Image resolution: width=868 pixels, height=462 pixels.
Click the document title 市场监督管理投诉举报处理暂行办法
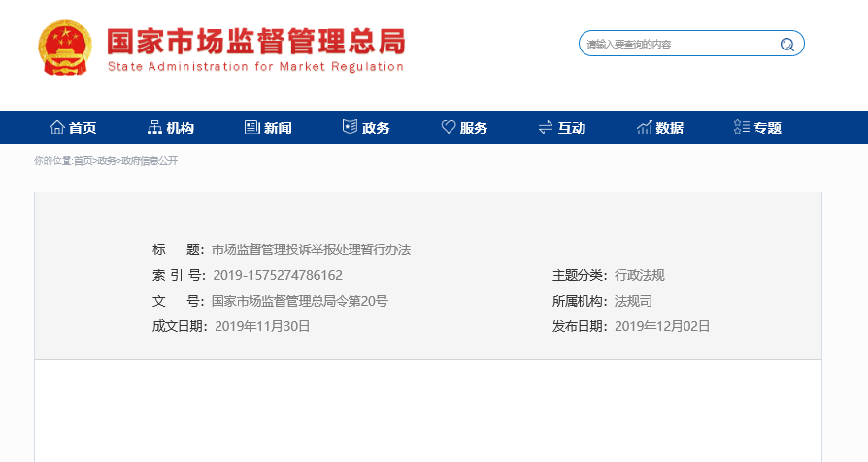(311, 249)
